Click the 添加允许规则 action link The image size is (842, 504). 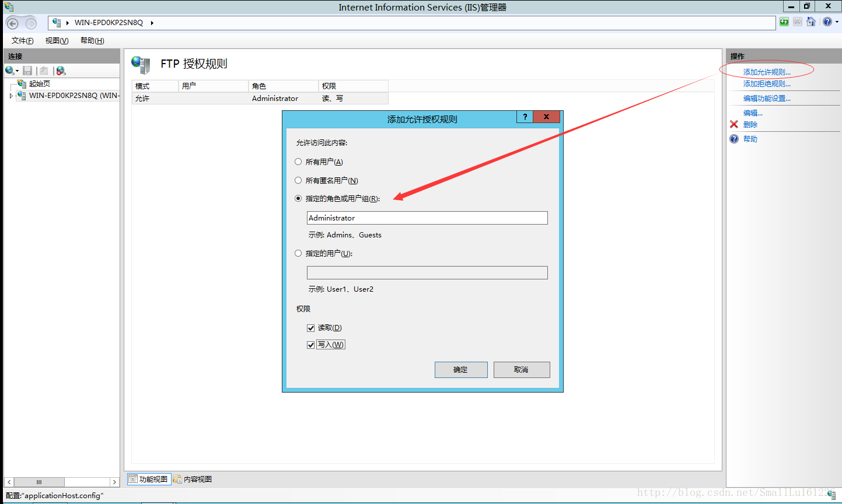pyautogui.click(x=767, y=72)
